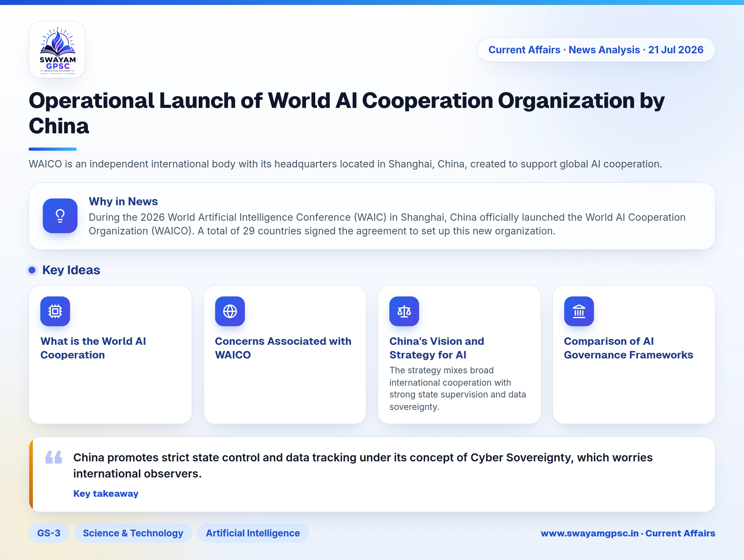
Task: Click the Current Affairs · News Analysis date badge
Action: click(596, 50)
